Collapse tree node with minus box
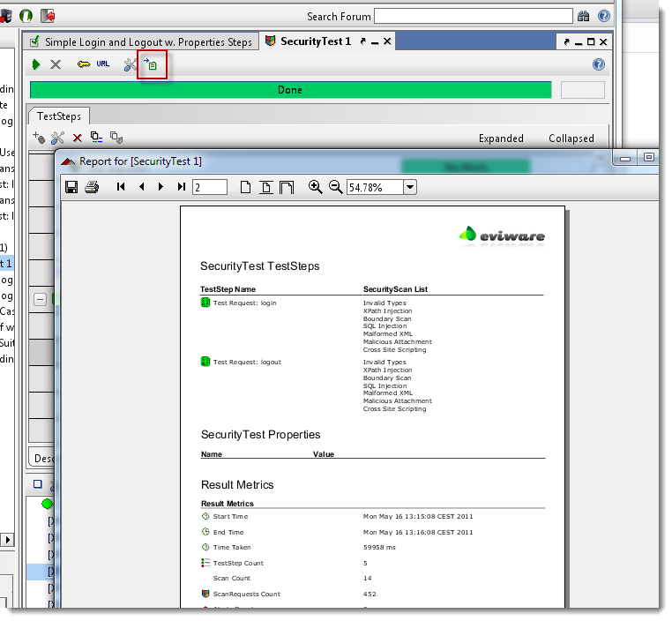This screenshot has width=672, height=621. click(x=40, y=299)
